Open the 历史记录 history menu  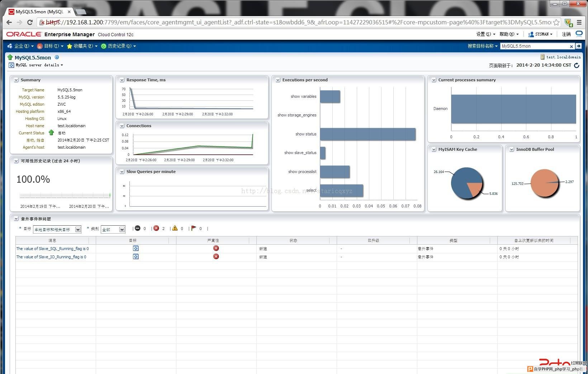coord(118,46)
